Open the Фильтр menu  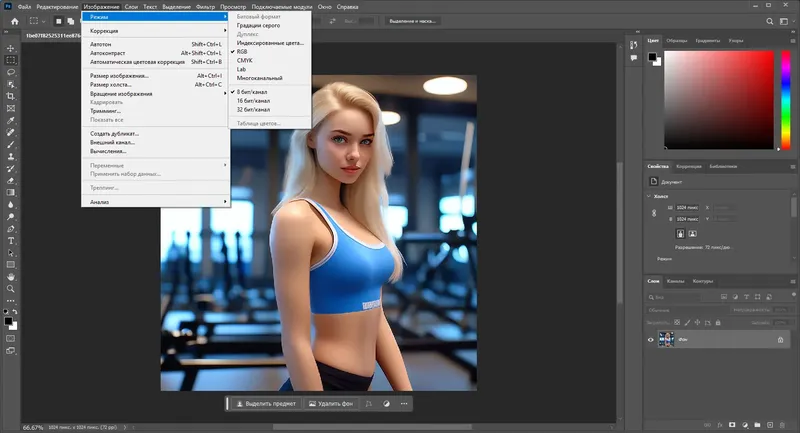205,6
